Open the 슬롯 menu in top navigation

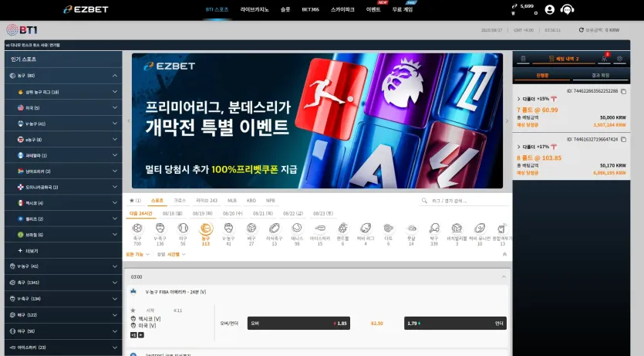coord(285,9)
